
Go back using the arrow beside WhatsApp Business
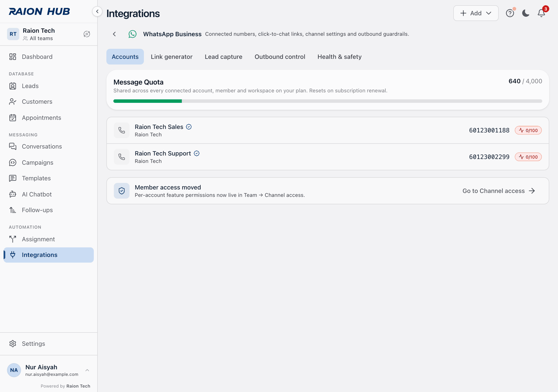(114, 34)
